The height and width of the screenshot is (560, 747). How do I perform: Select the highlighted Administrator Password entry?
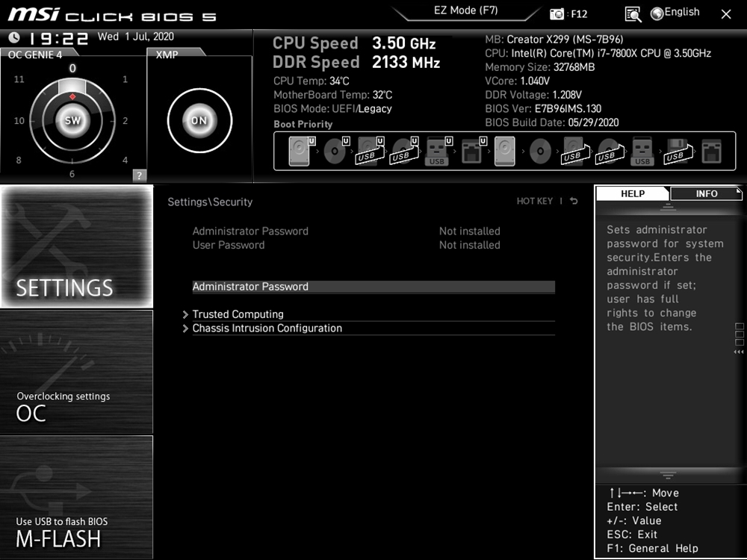coord(373,287)
